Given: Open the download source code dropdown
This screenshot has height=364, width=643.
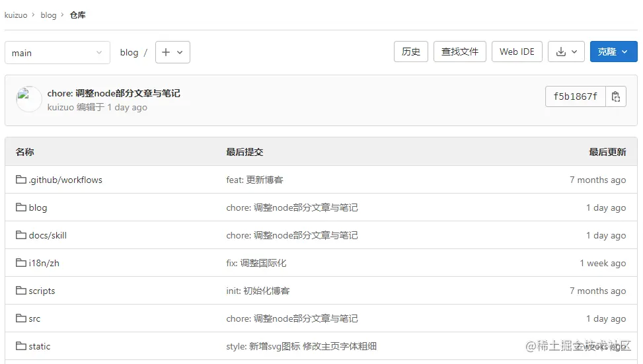Looking at the screenshot, I should (x=566, y=52).
